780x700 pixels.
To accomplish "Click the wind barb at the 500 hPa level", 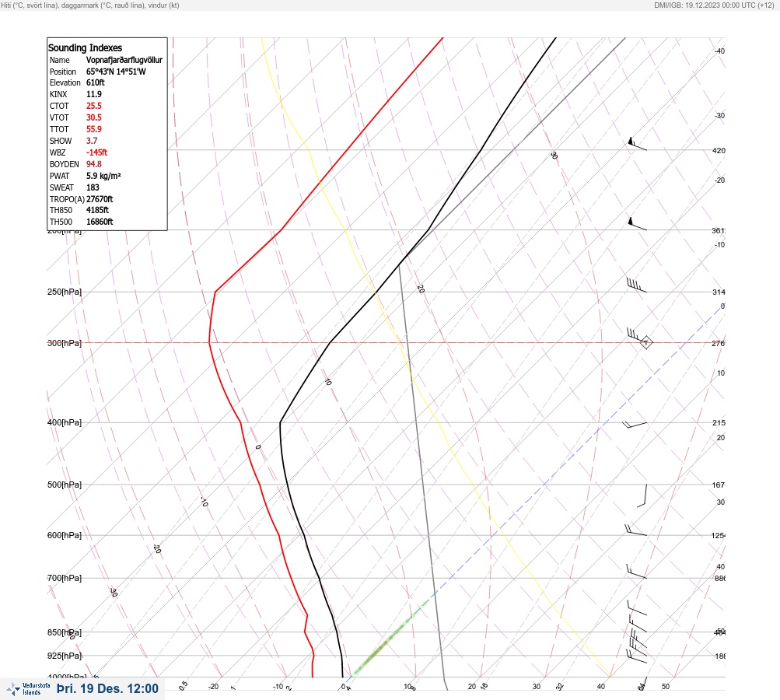I will [x=642, y=495].
